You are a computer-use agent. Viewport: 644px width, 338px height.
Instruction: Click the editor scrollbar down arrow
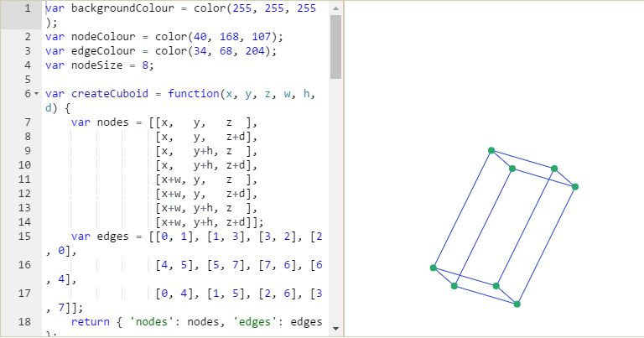pos(335,328)
